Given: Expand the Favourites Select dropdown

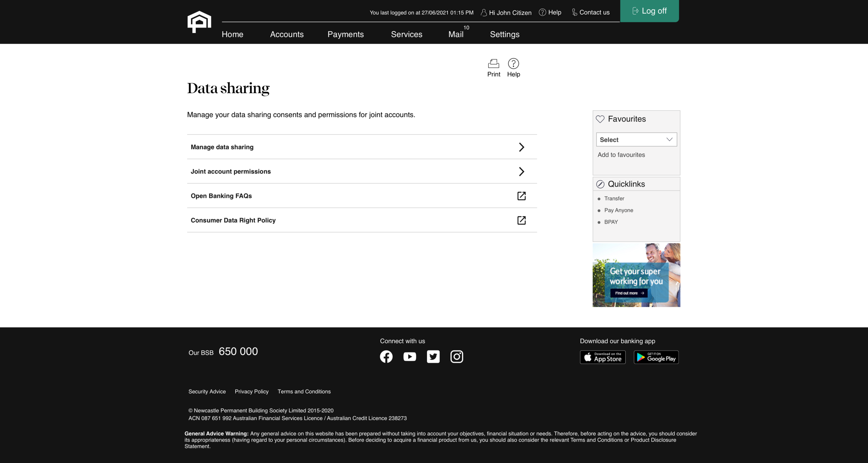Looking at the screenshot, I should click(636, 140).
